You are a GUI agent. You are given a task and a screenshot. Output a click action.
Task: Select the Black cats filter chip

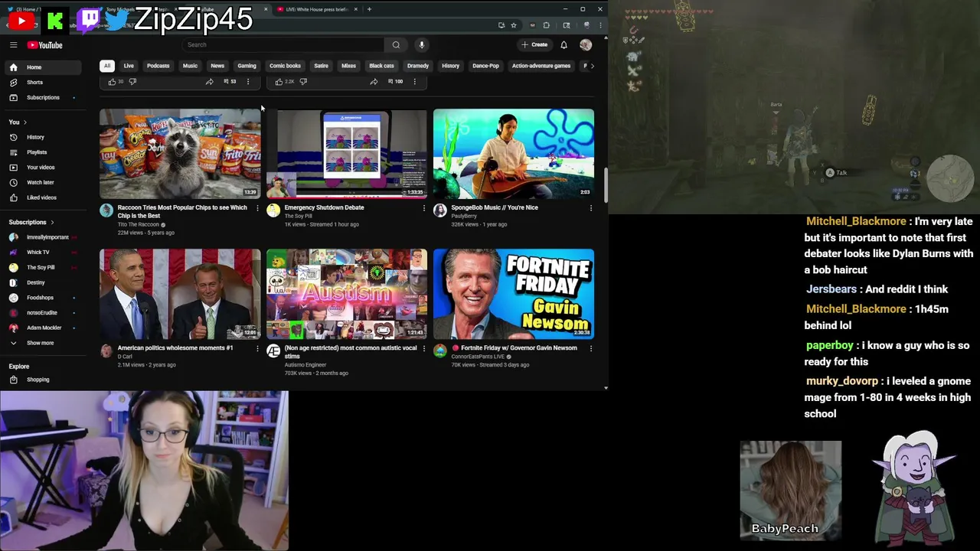pos(381,66)
